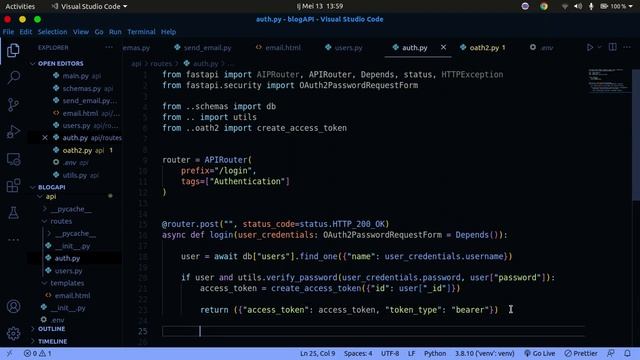This screenshot has height=360, width=640.
Task: Open Explorer views and more actions
Action: [x=109, y=47]
